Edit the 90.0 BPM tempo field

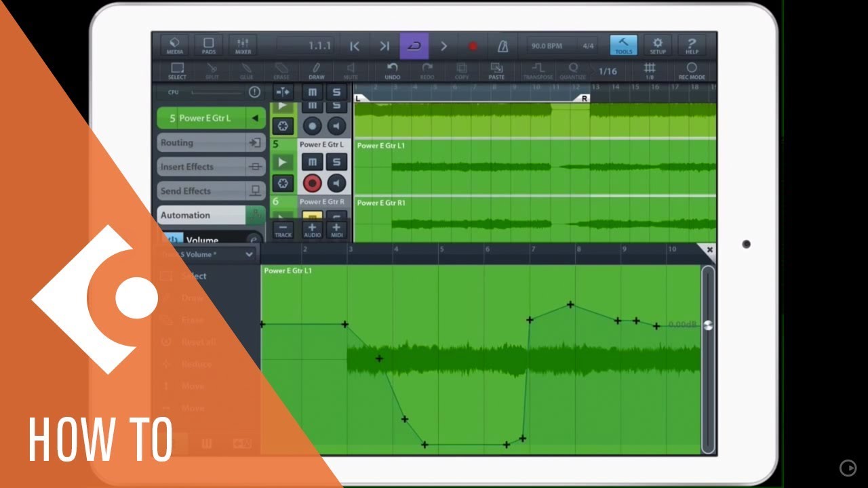[x=547, y=46]
